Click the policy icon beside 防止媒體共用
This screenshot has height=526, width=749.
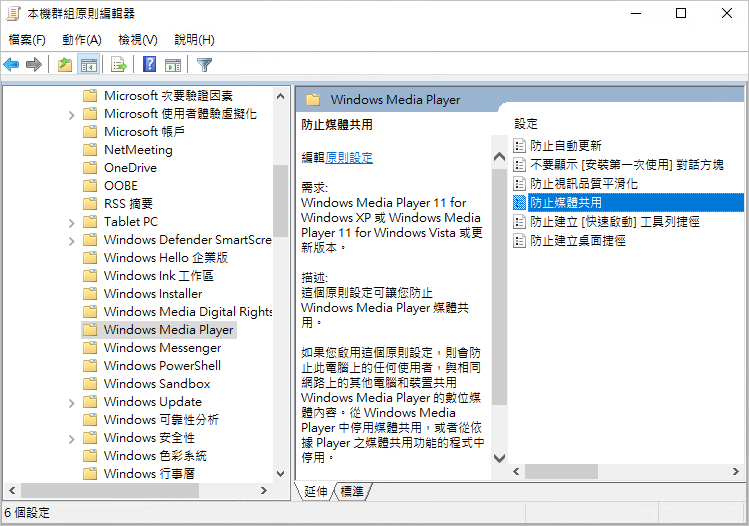pos(519,203)
